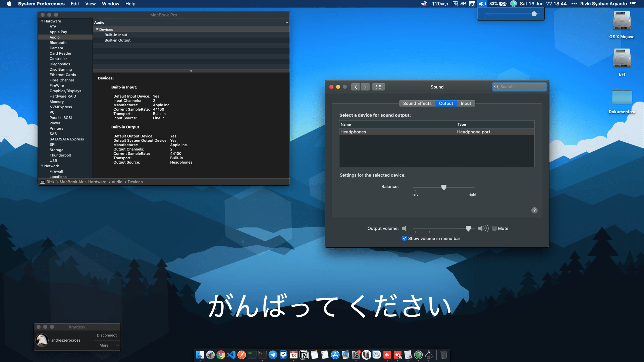
Task: Collapse the Hardware section in System Information sidebar
Action: [42, 21]
